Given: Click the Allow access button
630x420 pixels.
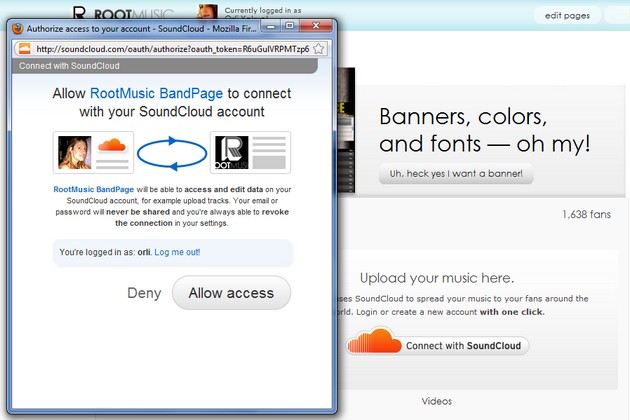Looking at the screenshot, I should pyautogui.click(x=231, y=293).
